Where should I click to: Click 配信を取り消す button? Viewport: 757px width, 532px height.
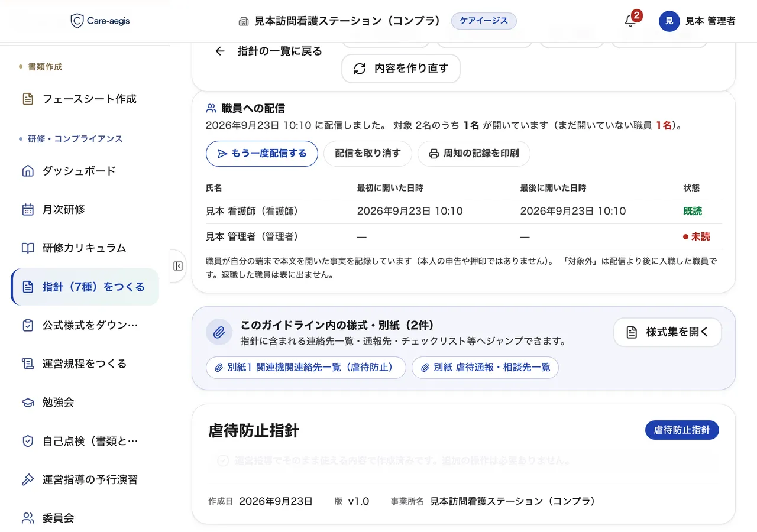click(368, 154)
